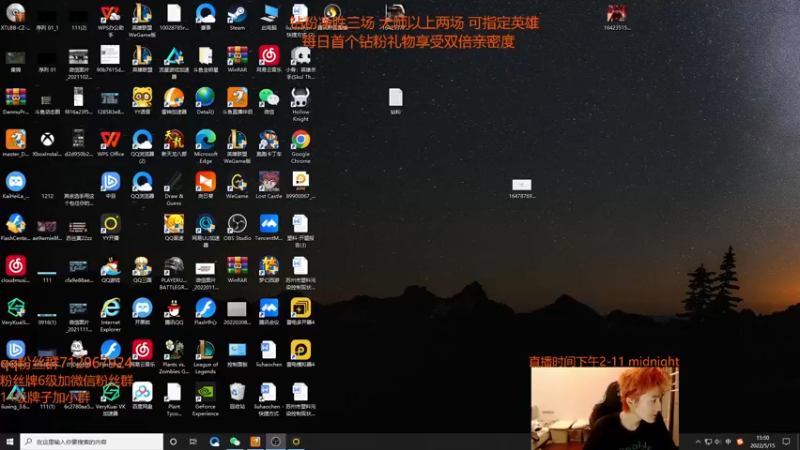The image size is (800, 450).
Task: Open the QQ游戏 shortcut
Action: click(110, 269)
